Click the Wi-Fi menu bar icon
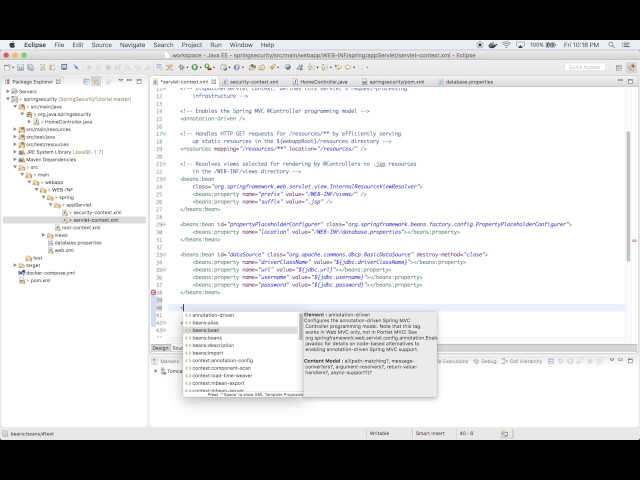The height and width of the screenshot is (480, 640). coord(506,45)
